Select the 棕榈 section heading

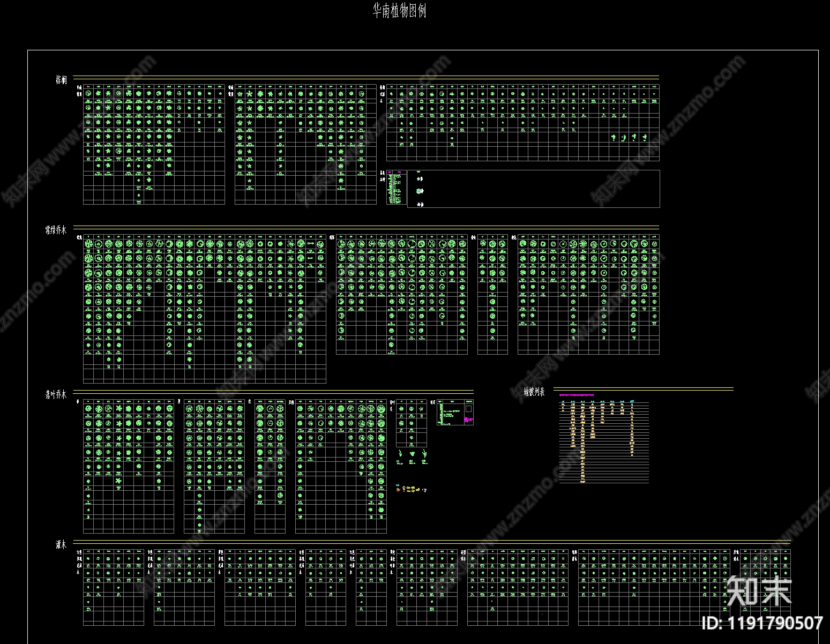(x=62, y=80)
